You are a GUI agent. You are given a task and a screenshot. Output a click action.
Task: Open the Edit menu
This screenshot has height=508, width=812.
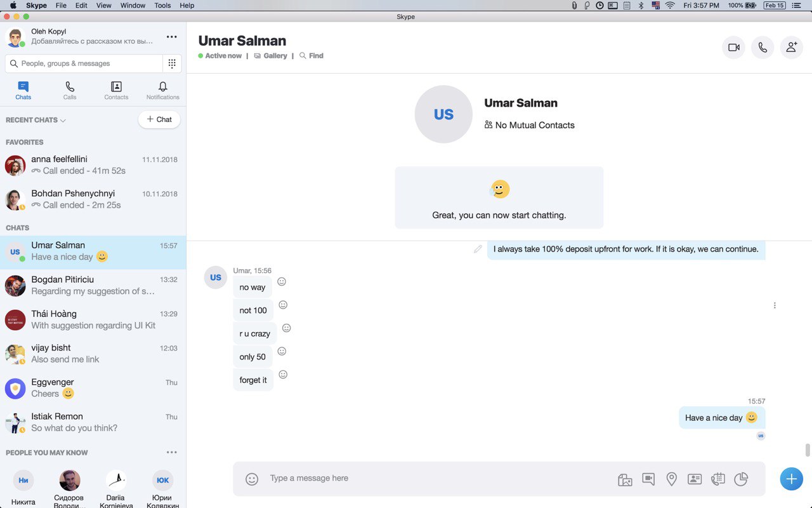point(81,5)
